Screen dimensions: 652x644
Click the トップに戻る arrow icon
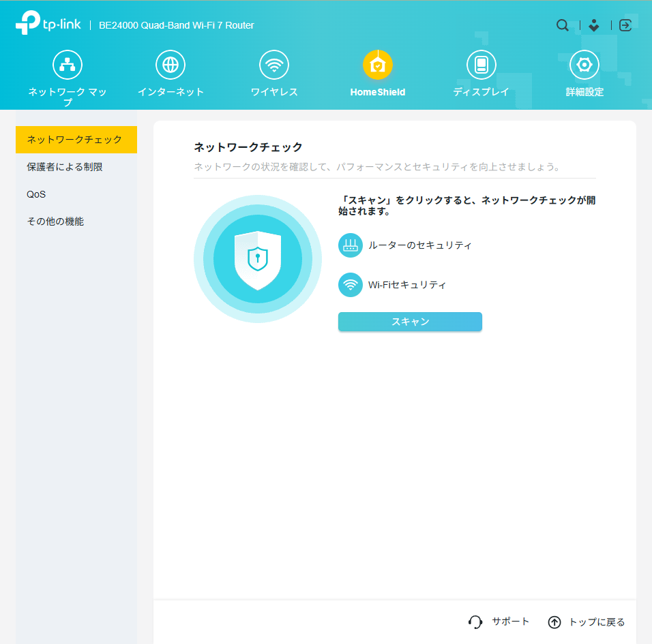click(554, 622)
